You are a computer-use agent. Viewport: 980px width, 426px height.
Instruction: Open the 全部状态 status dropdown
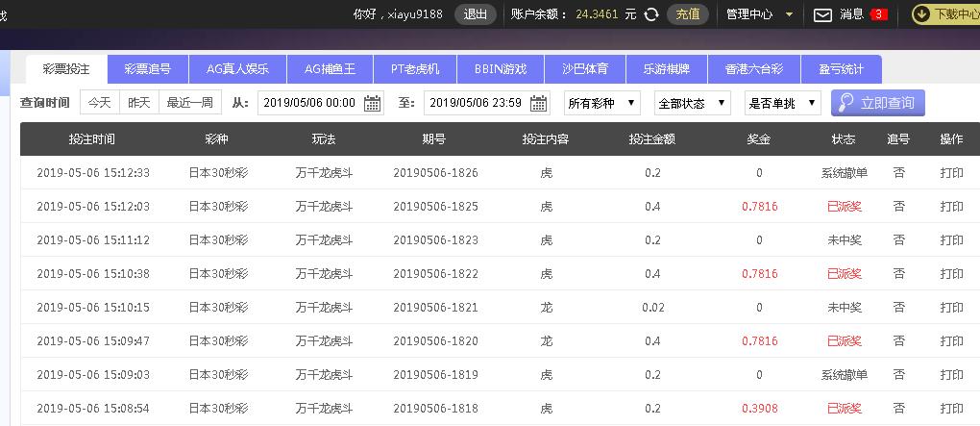click(x=692, y=103)
